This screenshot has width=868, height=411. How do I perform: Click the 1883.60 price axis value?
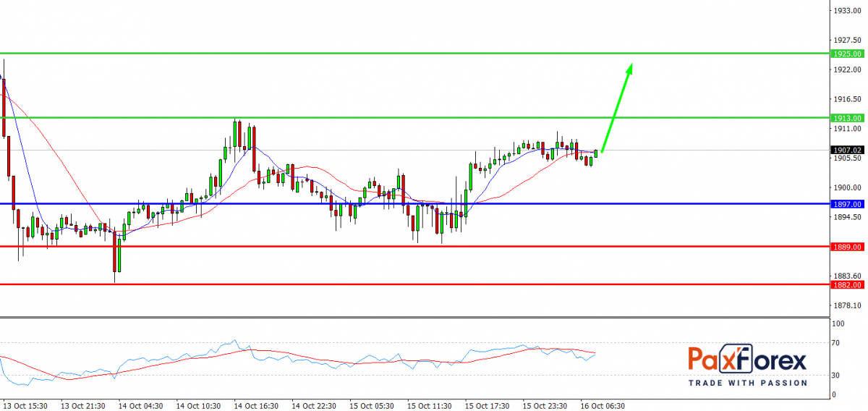[x=846, y=276]
